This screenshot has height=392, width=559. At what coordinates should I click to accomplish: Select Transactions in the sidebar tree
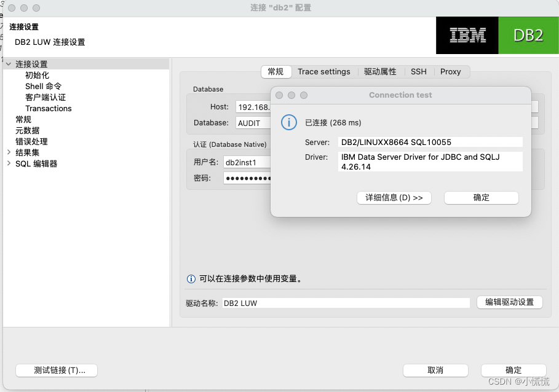point(48,108)
